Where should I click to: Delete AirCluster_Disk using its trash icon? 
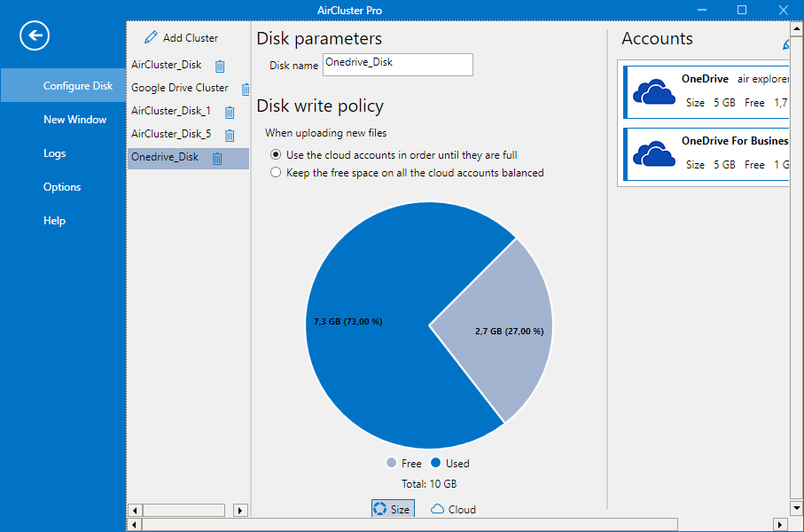(x=220, y=66)
